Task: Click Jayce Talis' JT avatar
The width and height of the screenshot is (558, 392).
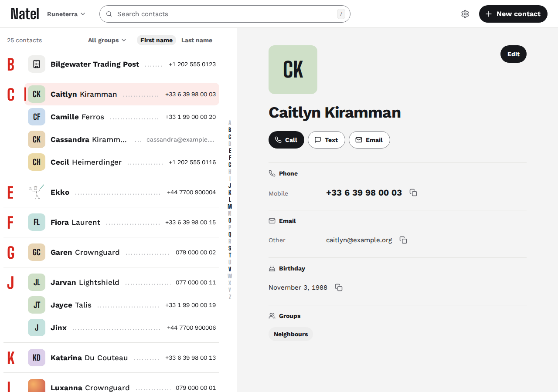Action: pos(37,305)
